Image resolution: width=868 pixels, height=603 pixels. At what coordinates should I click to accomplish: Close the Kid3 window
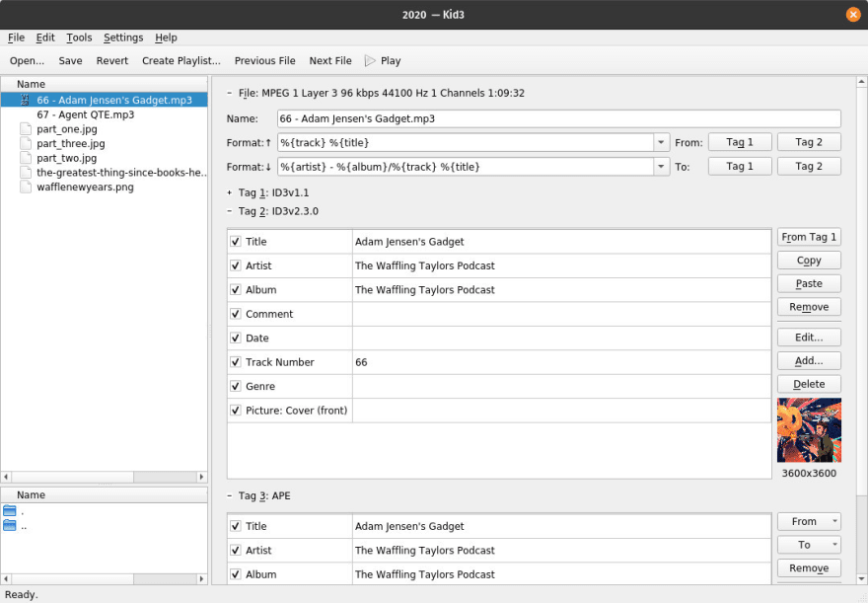pyautogui.click(x=853, y=15)
